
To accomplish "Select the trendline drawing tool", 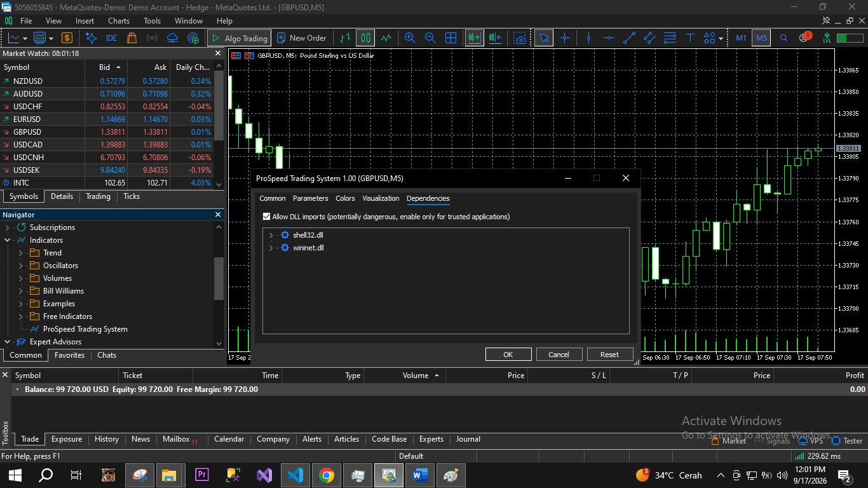I will 629,38.
